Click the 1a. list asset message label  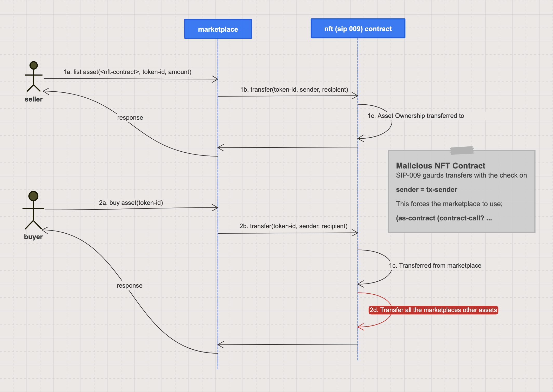pyautogui.click(x=127, y=72)
